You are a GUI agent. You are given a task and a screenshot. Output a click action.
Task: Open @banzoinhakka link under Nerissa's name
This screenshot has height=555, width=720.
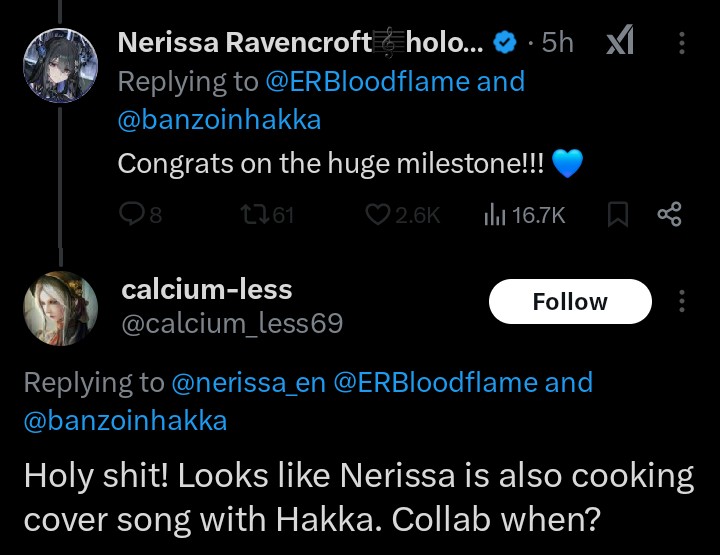219,120
